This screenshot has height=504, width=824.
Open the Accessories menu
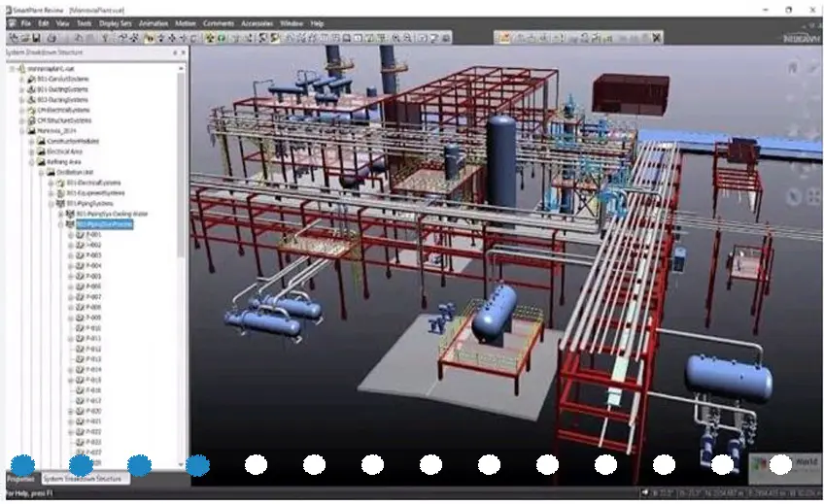tap(257, 23)
